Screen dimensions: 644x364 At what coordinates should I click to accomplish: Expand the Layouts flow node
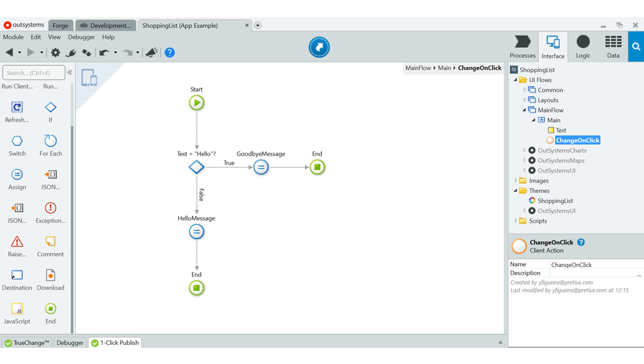[x=525, y=100]
